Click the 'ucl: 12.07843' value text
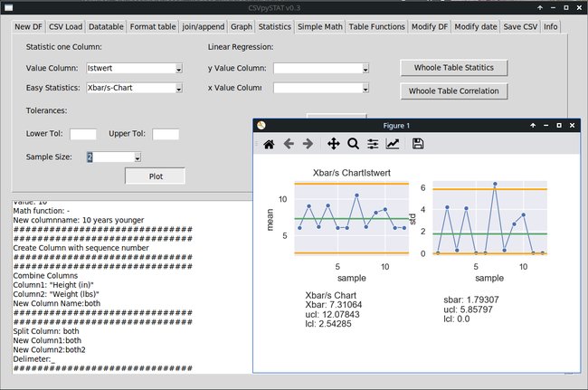 click(332, 314)
